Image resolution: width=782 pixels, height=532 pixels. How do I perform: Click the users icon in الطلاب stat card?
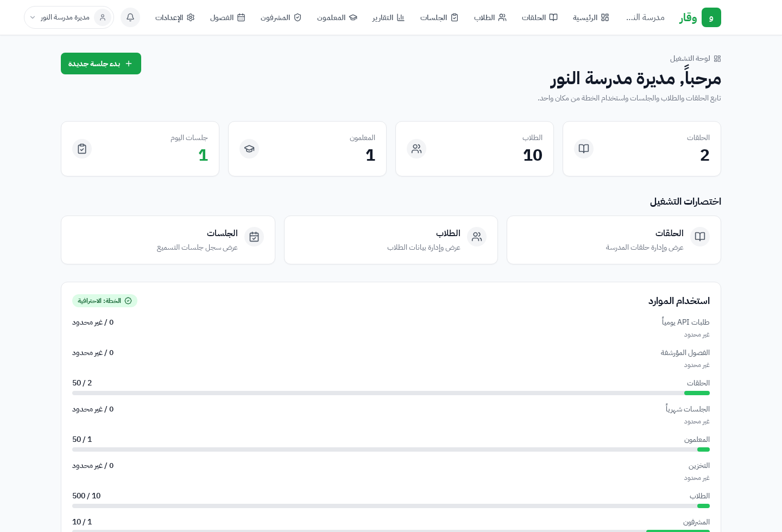click(x=417, y=149)
